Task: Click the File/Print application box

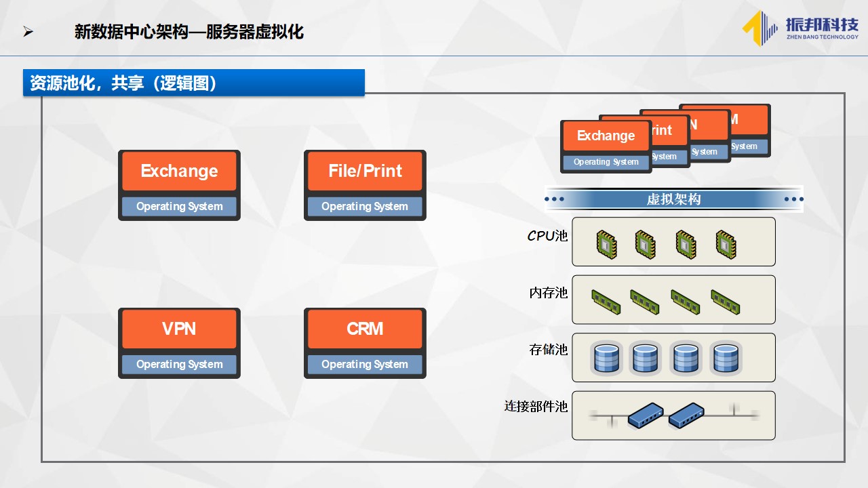Action: [365, 171]
